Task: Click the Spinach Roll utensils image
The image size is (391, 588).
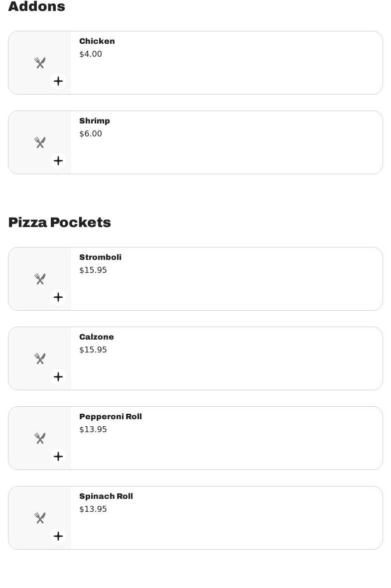Action: click(x=40, y=518)
